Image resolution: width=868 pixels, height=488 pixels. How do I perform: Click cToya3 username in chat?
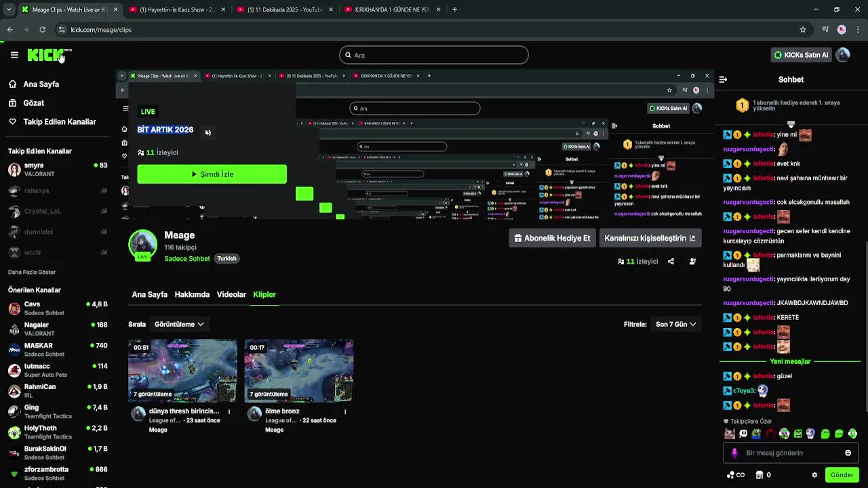pos(744,391)
